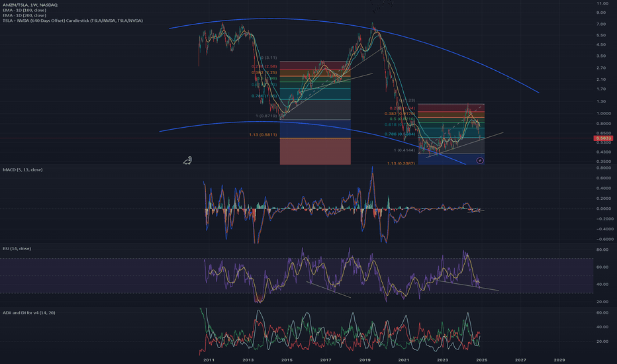The image size is (617, 364).
Task: Click 2021 on the time axis
Action: point(403,359)
